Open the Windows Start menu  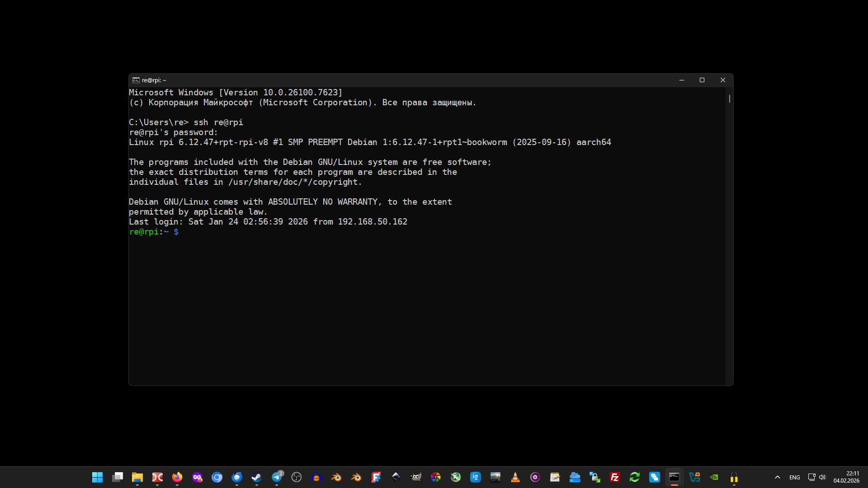pyautogui.click(x=98, y=477)
